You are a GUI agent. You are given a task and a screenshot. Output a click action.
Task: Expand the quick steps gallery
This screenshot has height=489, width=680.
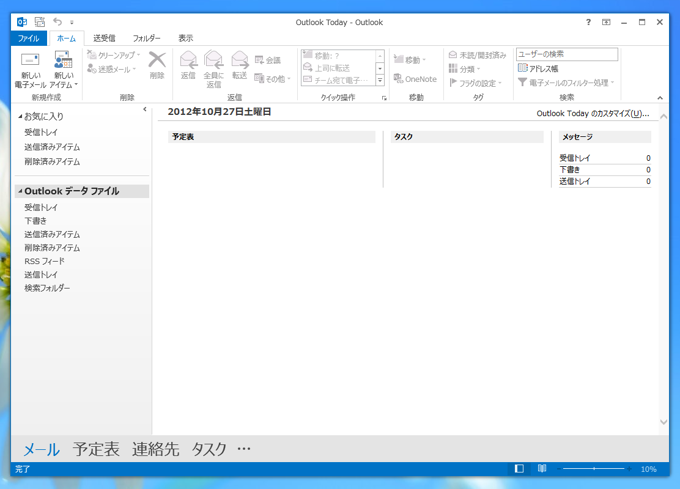click(380, 80)
